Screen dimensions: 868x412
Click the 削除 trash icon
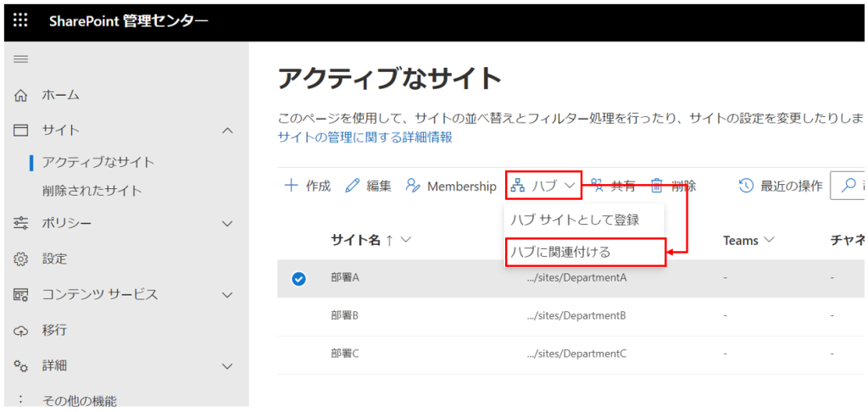[656, 186]
